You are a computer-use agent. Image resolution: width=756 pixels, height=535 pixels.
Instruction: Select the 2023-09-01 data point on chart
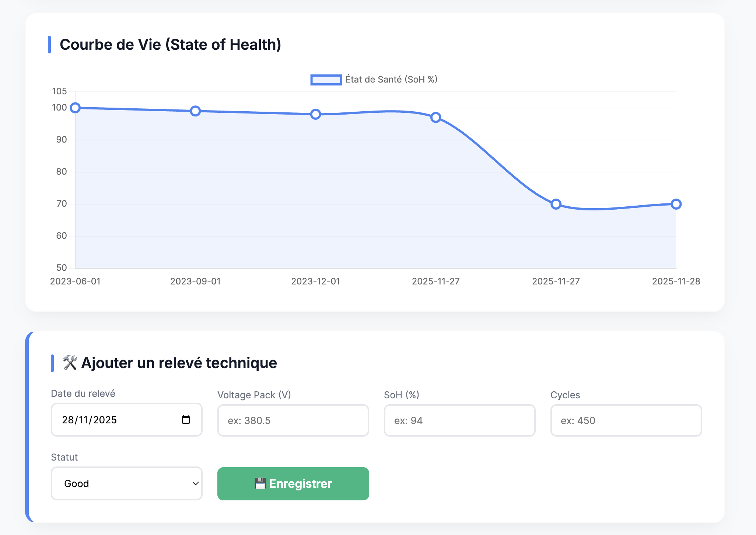click(195, 111)
